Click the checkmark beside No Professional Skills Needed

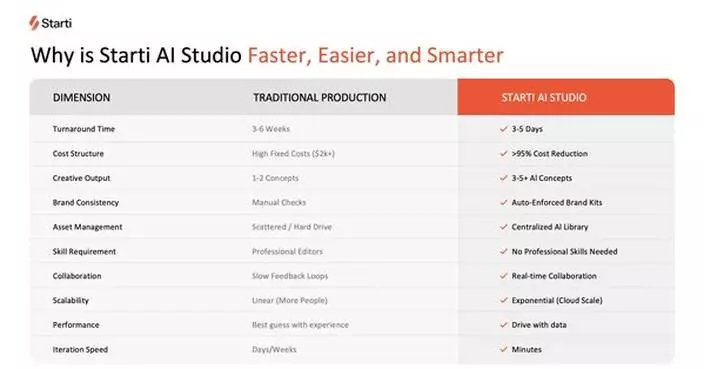(503, 251)
